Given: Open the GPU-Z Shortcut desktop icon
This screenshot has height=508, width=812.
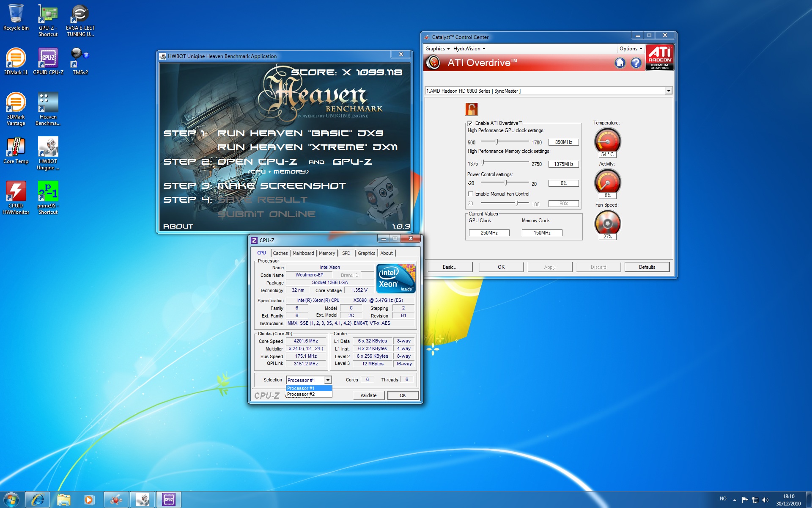Looking at the screenshot, I should 48,20.
